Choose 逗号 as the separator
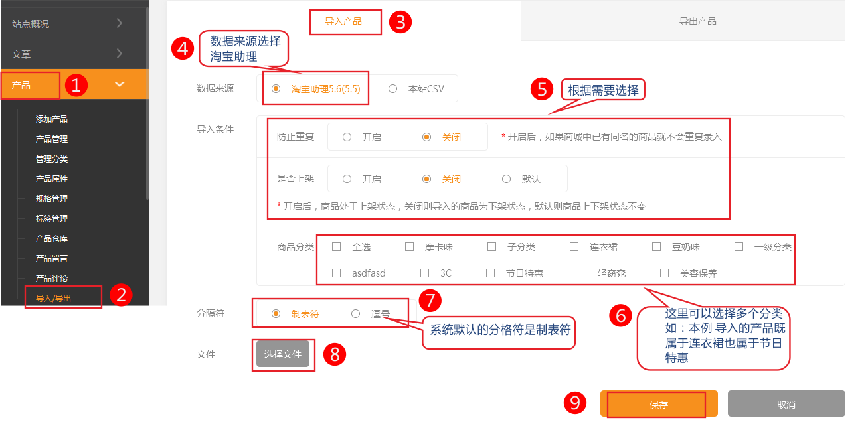 coord(356,314)
